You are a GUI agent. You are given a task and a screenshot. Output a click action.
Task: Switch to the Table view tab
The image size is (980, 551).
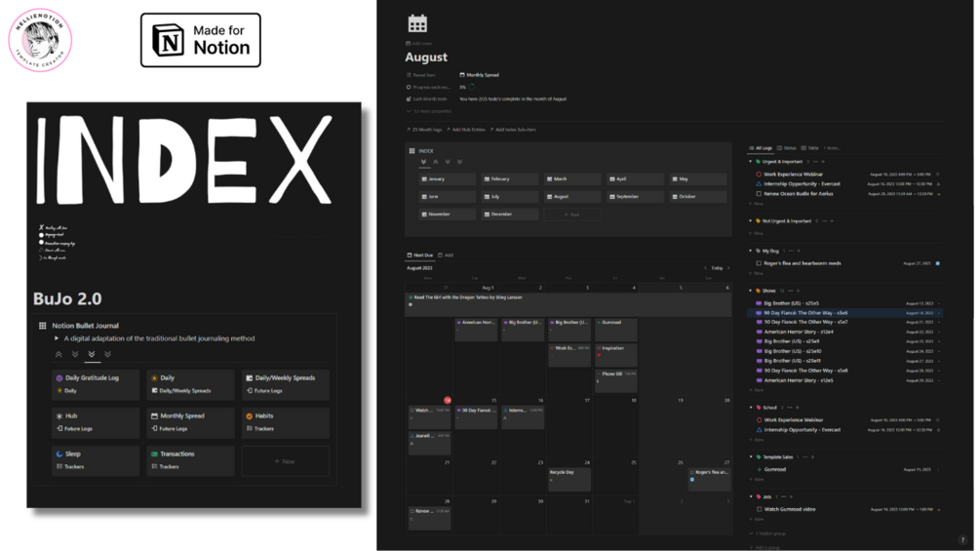tap(809, 148)
